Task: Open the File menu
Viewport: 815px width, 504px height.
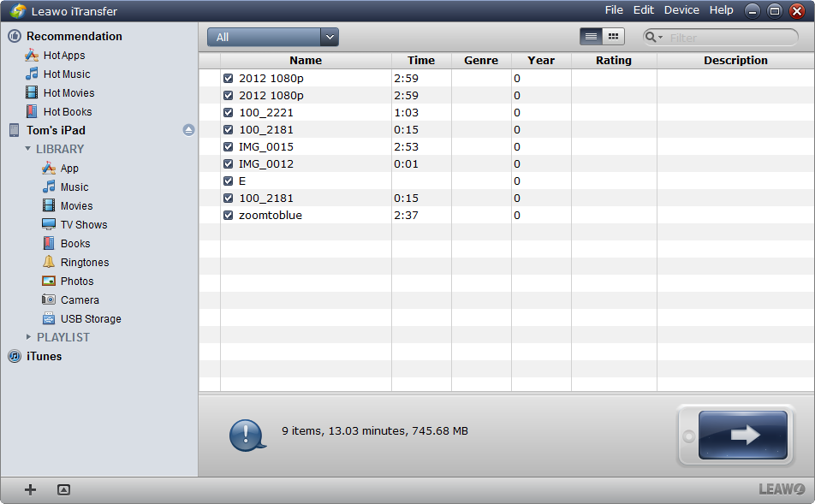Action: (x=614, y=10)
